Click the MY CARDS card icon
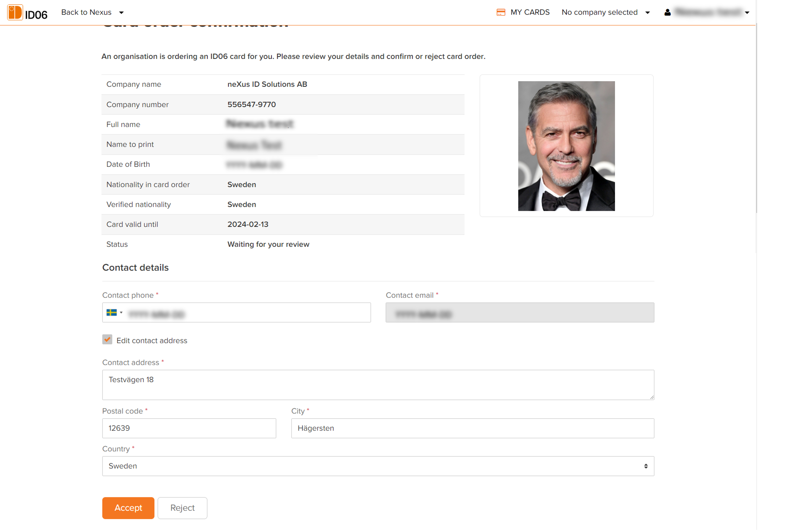This screenshot has width=812, height=531. click(501, 13)
